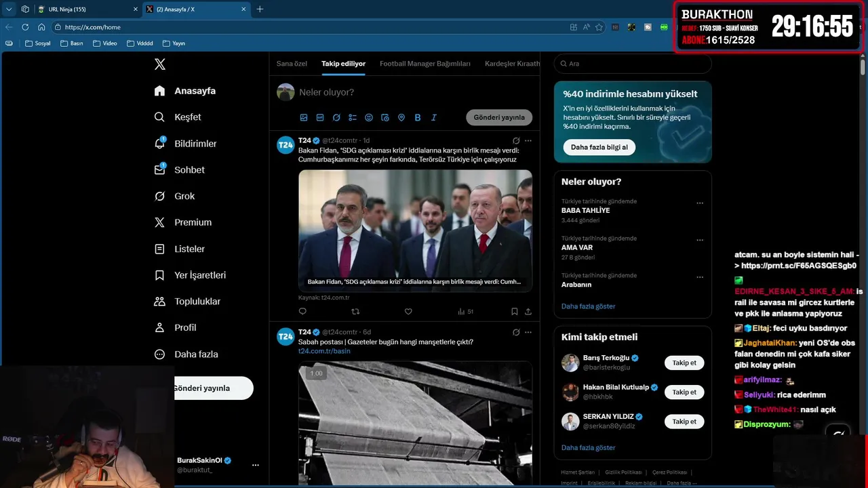Share the Bakan Fidan T24 post
The image size is (868, 488).
pyautogui.click(x=528, y=312)
